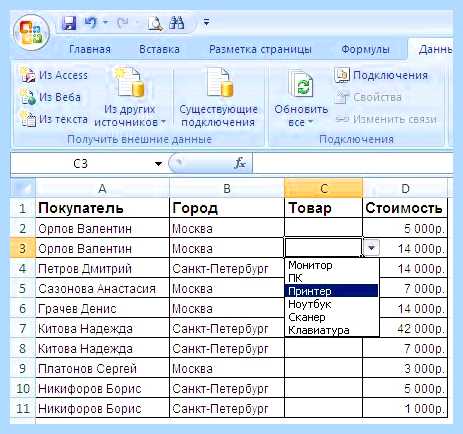
Task: Click the cell with 3 000р.
Action: click(405, 368)
